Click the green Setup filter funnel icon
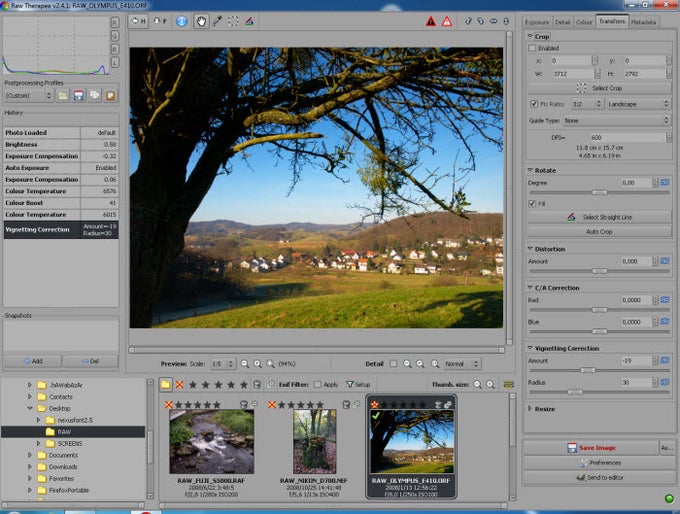Image resolution: width=680 pixels, height=514 pixels. [349, 384]
